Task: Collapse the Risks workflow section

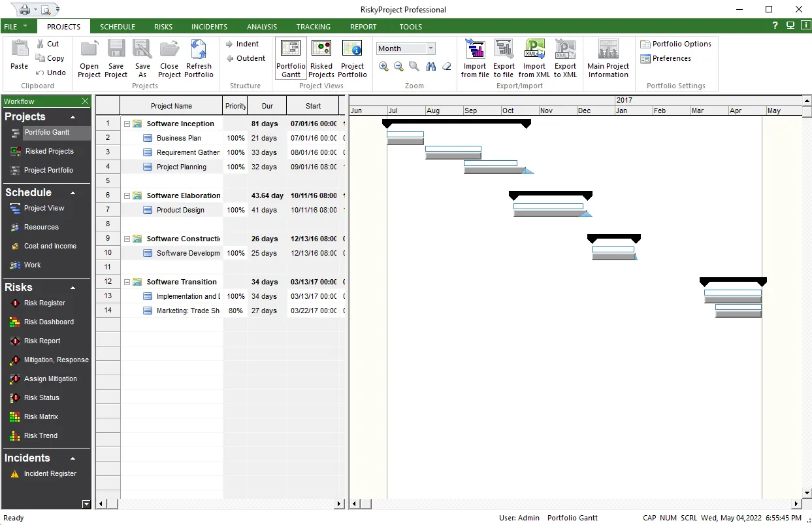Action: pos(73,288)
